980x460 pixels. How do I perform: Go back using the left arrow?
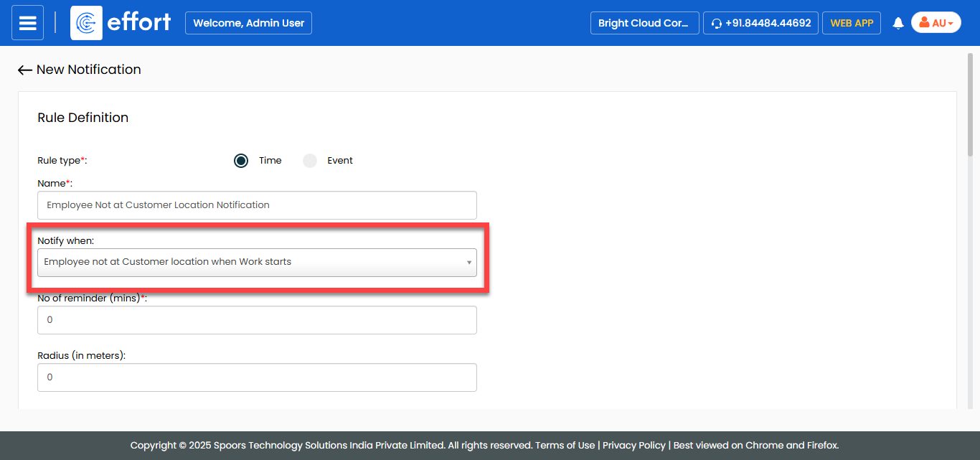coord(25,70)
